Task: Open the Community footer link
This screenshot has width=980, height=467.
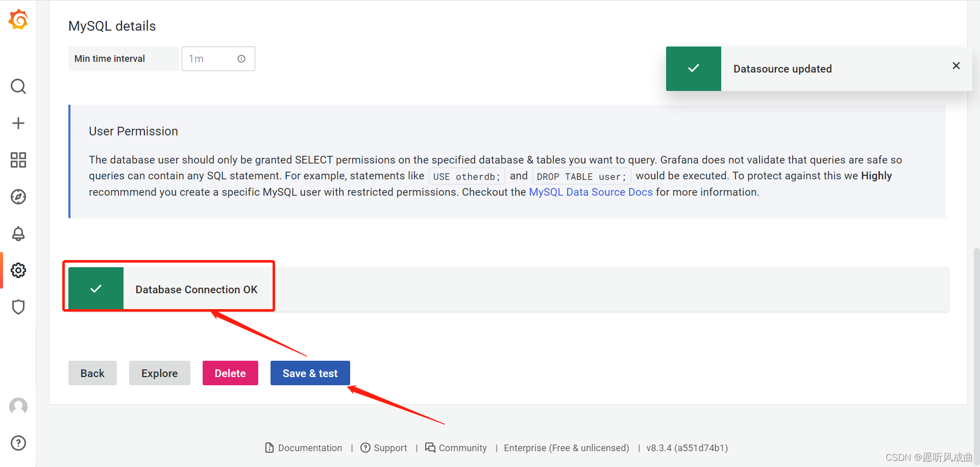Action: (456, 448)
